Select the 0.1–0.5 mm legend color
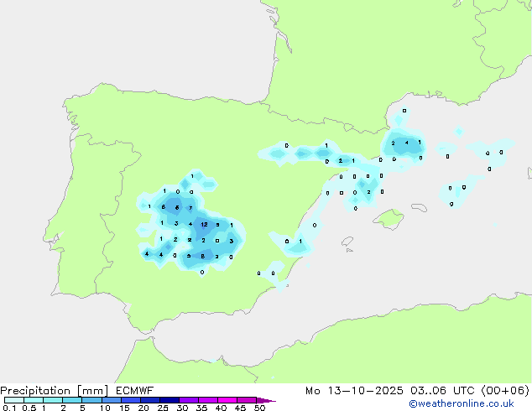This screenshot has width=532, height=411. pos(14,400)
